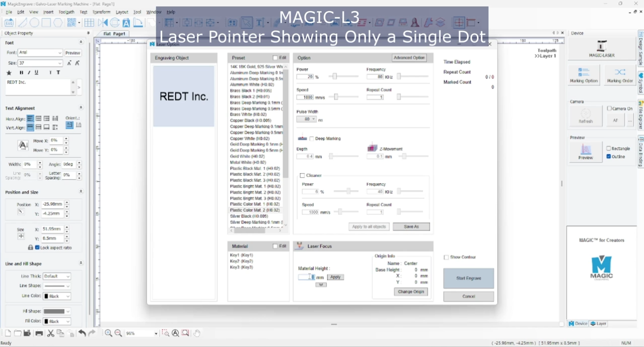This screenshot has height=347, width=644.
Task: Select horizontal align left icon
Action: [30, 119]
